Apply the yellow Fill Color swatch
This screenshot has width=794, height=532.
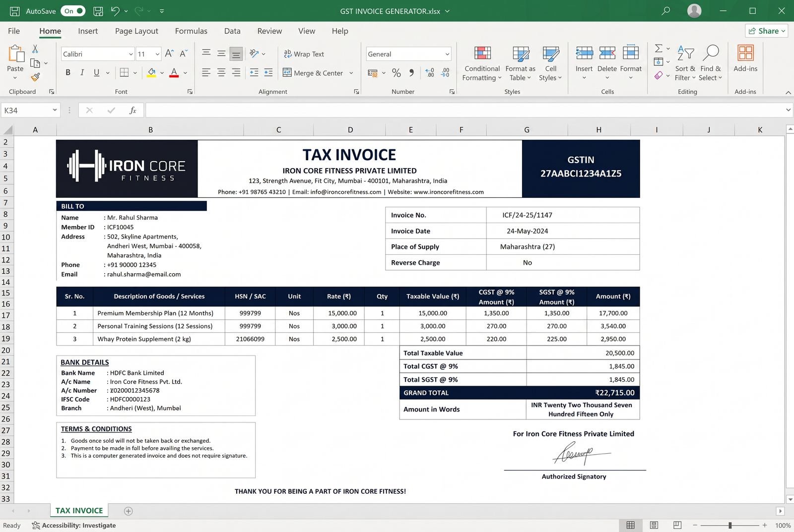[152, 73]
